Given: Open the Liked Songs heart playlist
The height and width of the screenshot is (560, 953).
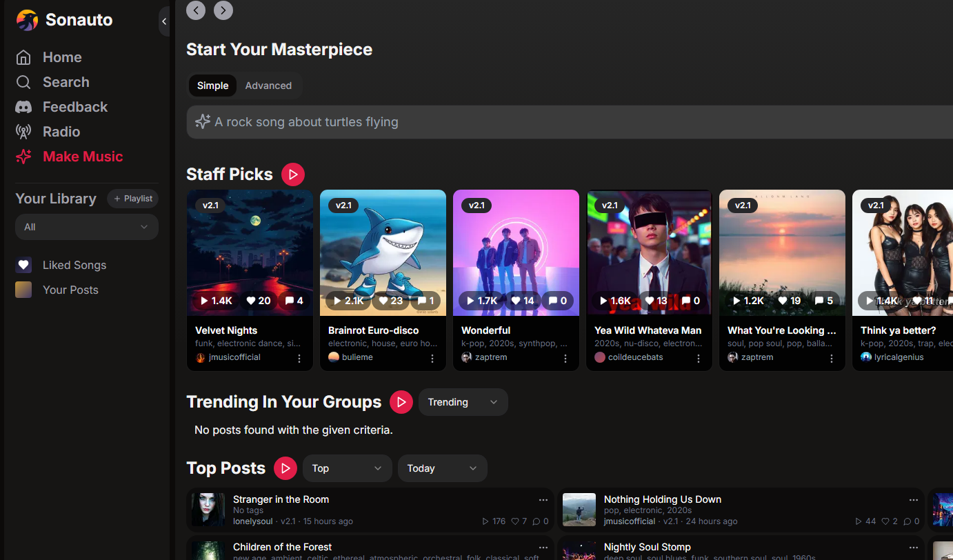Looking at the screenshot, I should 24,265.
